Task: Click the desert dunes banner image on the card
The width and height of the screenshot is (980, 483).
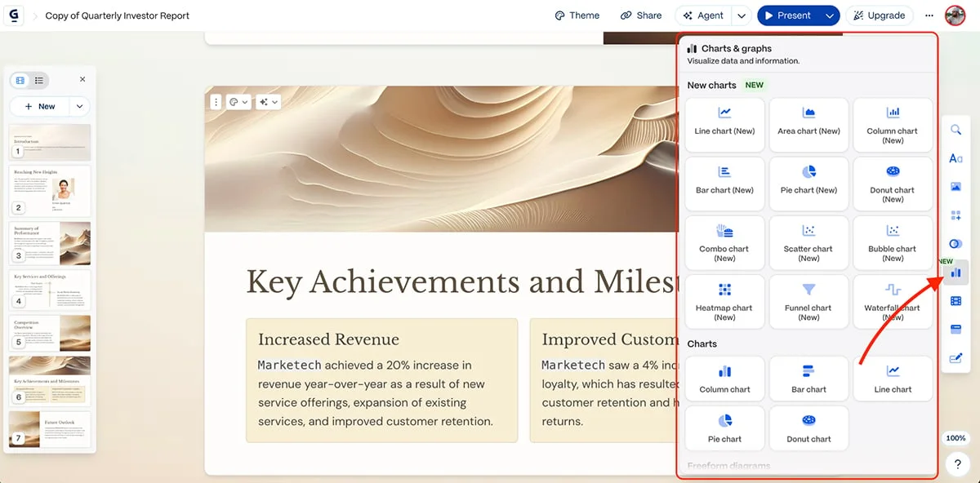Action: (441, 158)
